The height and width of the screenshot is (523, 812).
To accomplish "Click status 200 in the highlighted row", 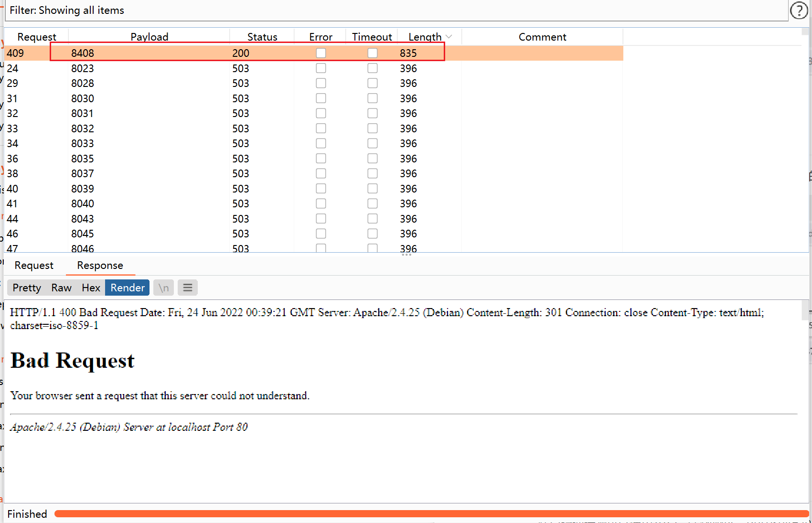I will pos(241,53).
